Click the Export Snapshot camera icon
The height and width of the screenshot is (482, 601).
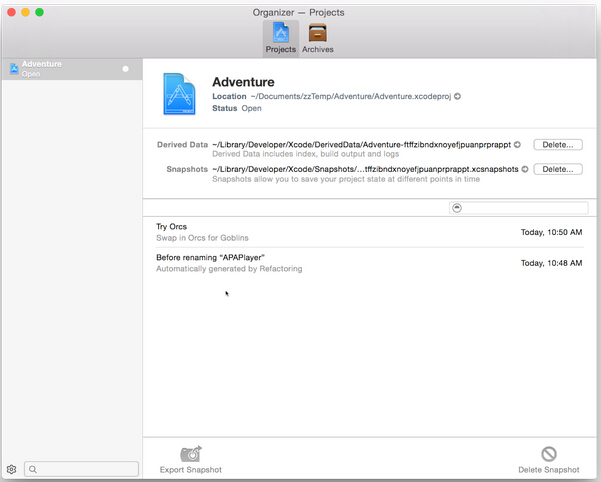(190, 454)
